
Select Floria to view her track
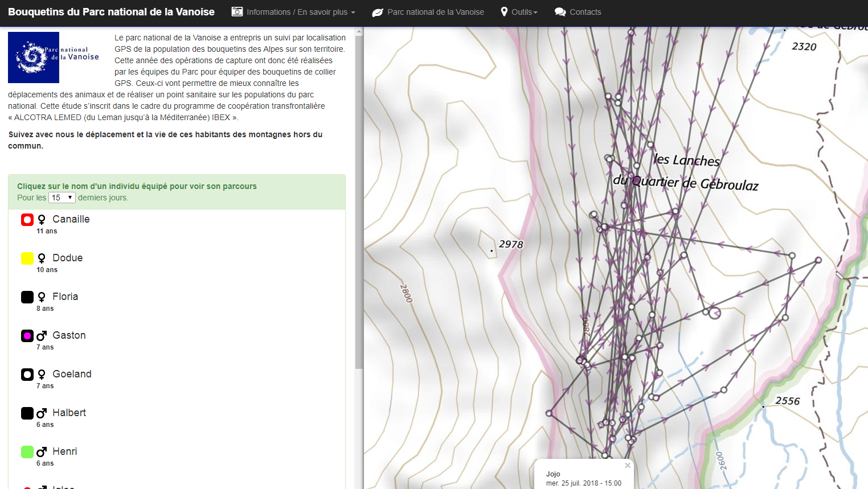pyautogui.click(x=65, y=297)
